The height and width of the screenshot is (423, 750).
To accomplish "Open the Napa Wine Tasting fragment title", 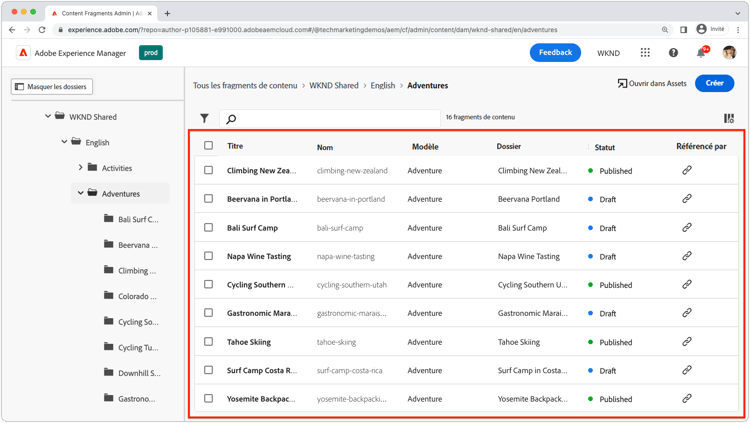I will point(259,256).
